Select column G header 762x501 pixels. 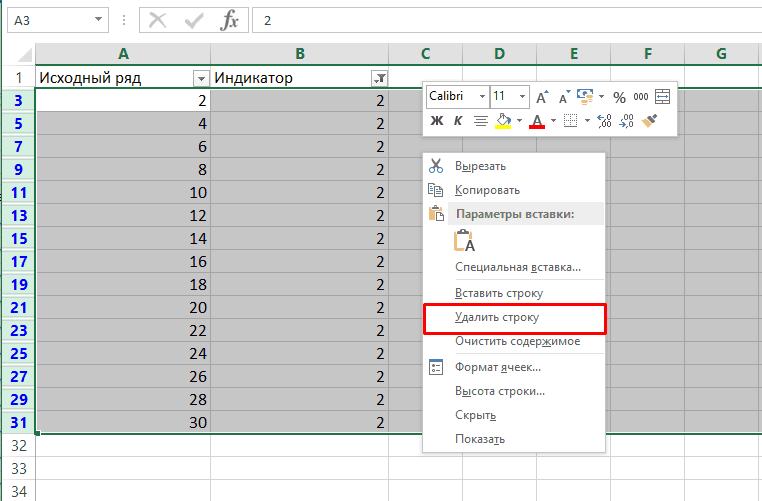click(x=722, y=53)
